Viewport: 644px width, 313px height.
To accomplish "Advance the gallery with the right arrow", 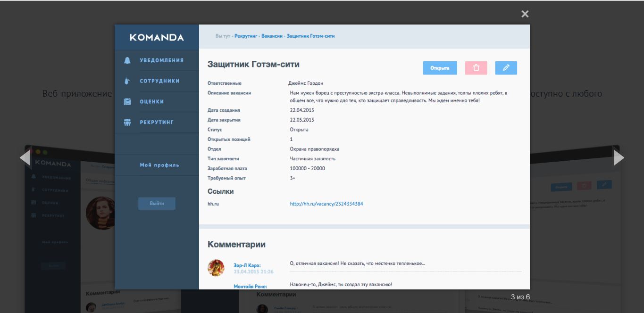I will point(619,157).
